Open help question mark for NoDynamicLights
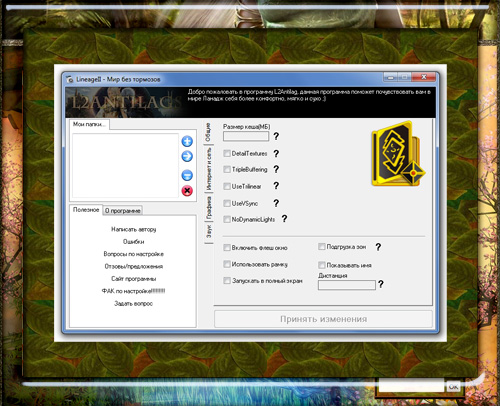The image size is (500, 406). click(x=284, y=219)
